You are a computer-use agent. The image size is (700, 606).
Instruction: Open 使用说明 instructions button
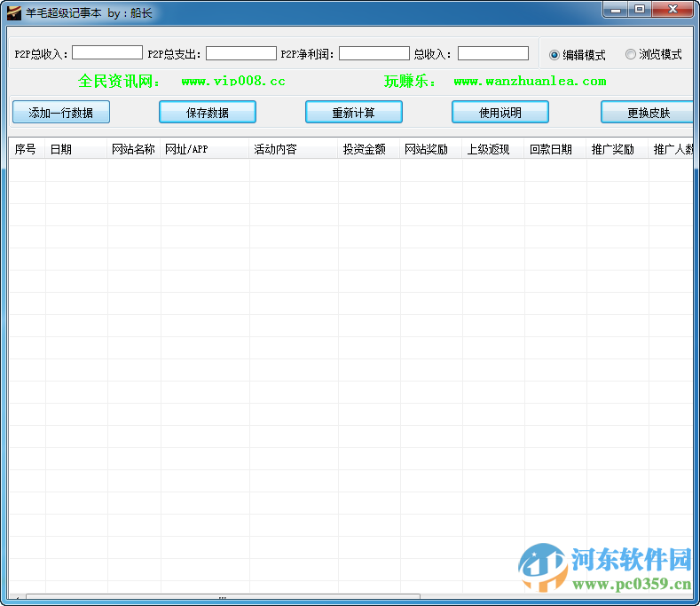[x=500, y=112]
